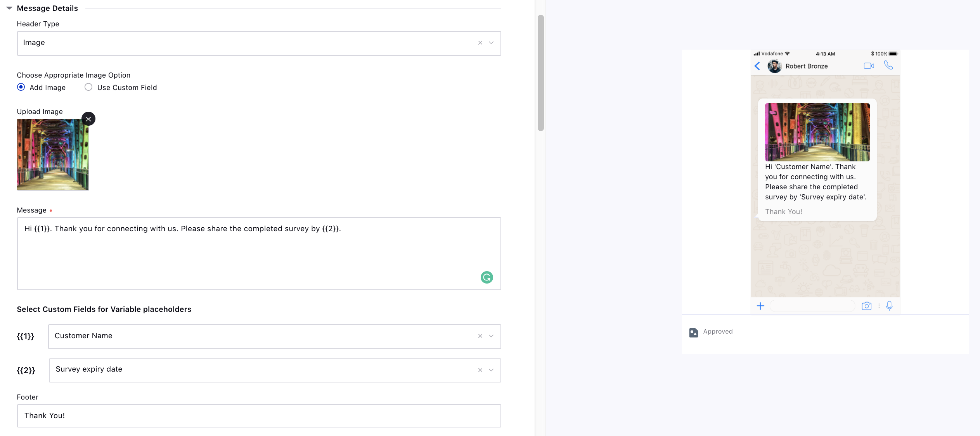This screenshot has height=436, width=980.
Task: Click the remove image X icon
Action: (88, 119)
